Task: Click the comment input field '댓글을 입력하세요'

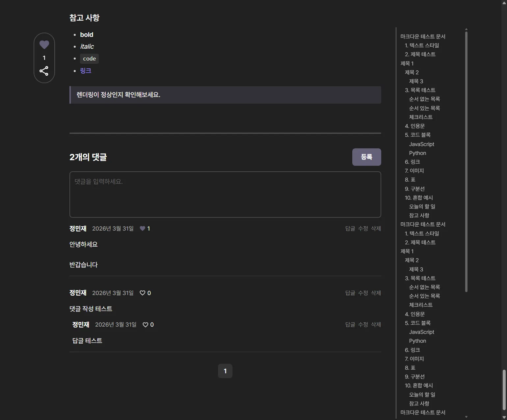Action: [225, 194]
